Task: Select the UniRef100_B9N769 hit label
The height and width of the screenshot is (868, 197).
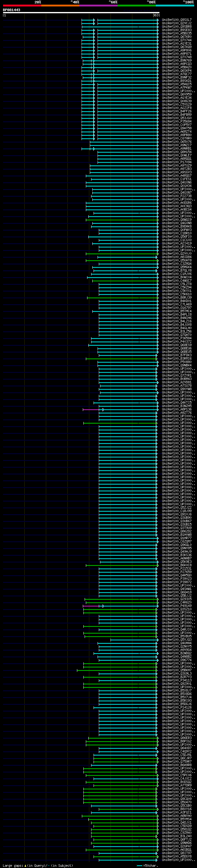Action: [176, 60]
